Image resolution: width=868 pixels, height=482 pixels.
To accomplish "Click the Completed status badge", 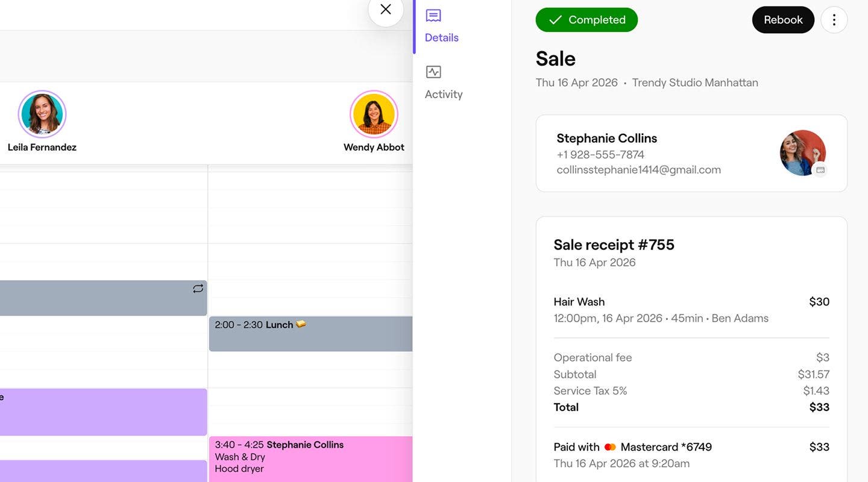I will pos(586,20).
